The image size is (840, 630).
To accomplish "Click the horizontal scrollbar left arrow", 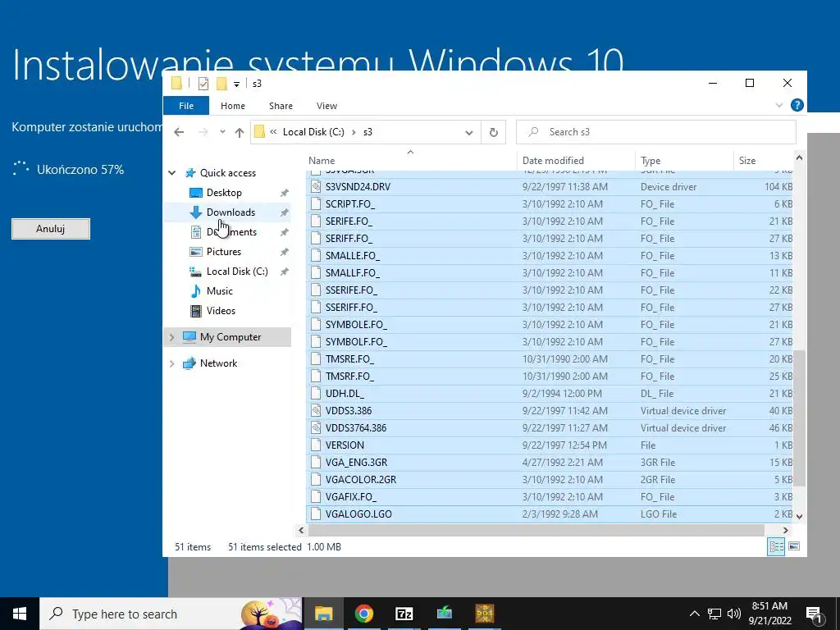I will click(301, 530).
